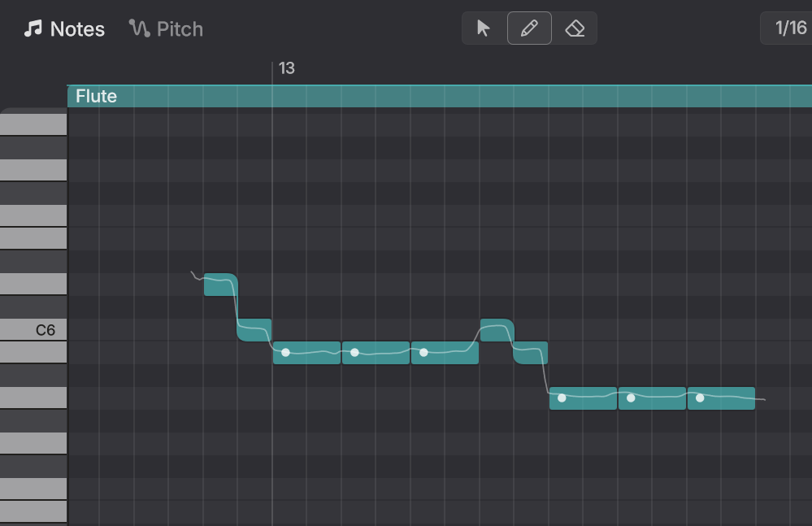
Task: Select the eraser tool
Action: pyautogui.click(x=575, y=28)
